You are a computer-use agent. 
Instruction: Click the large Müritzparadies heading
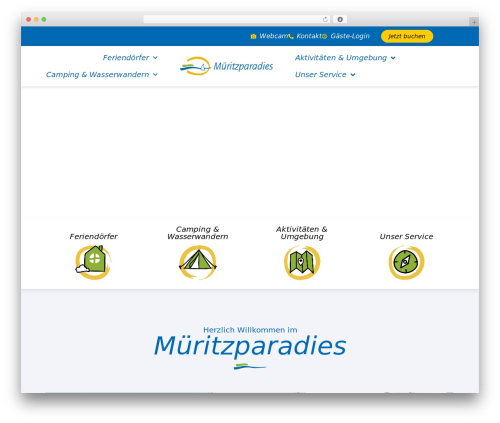(250, 347)
